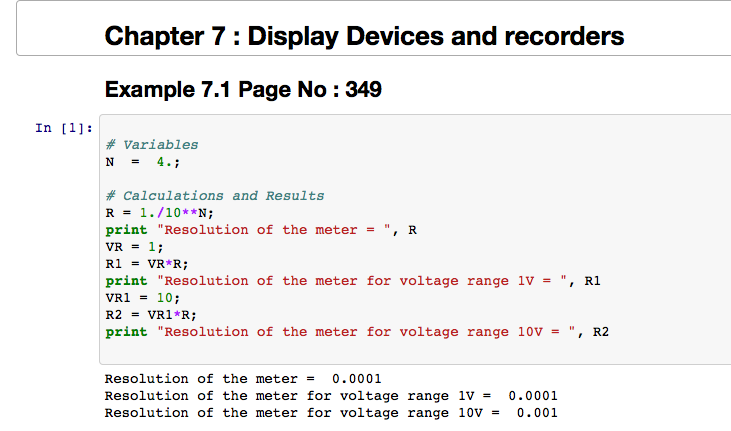Select the In [1] cell prompt
731x431 pixels.
(x=64, y=128)
